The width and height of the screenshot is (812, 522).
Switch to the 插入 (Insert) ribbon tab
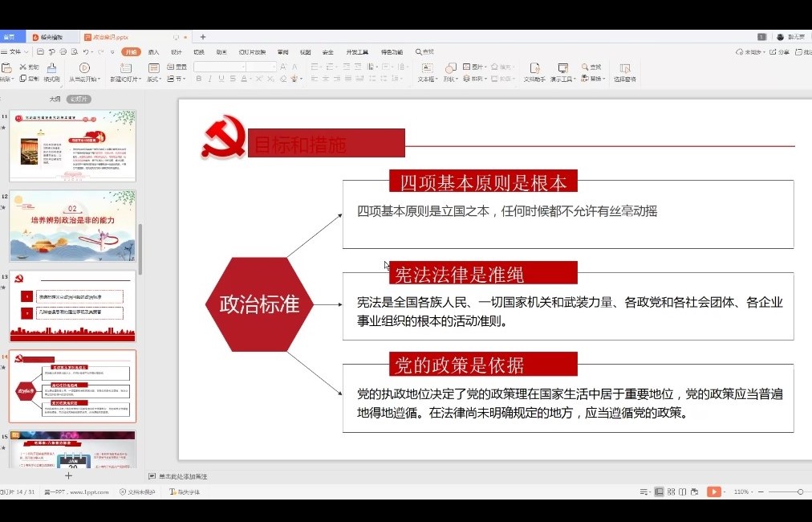[153, 51]
